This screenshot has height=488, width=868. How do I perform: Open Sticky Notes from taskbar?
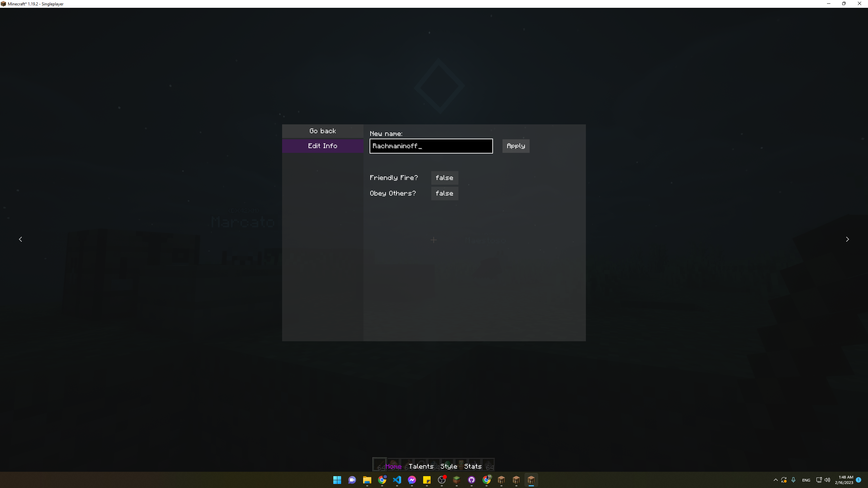[x=427, y=480]
